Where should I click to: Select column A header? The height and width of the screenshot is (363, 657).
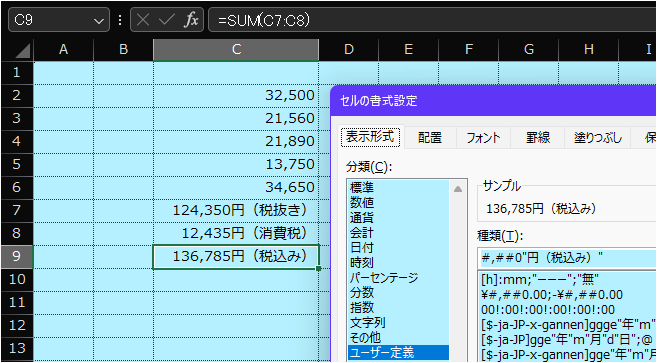pyautogui.click(x=63, y=50)
